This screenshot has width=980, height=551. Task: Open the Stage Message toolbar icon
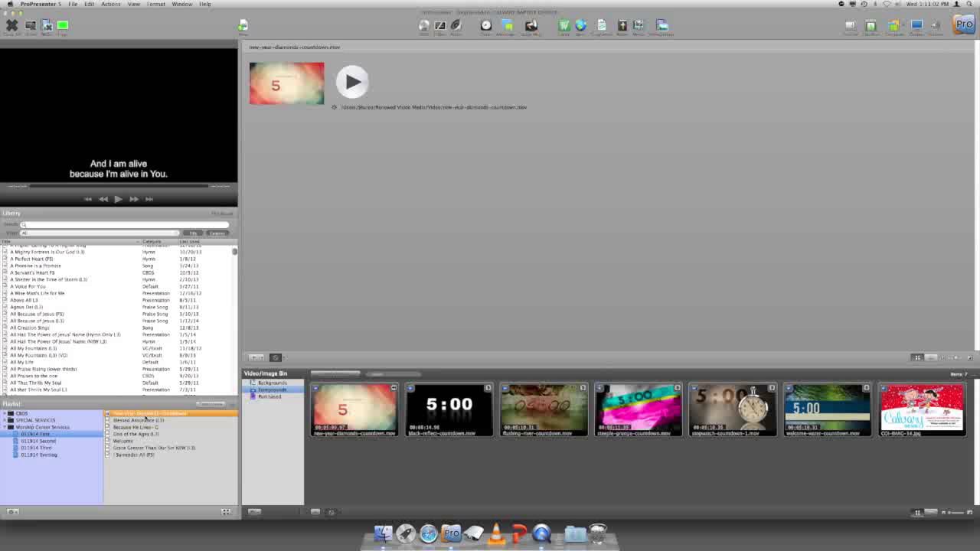click(531, 25)
